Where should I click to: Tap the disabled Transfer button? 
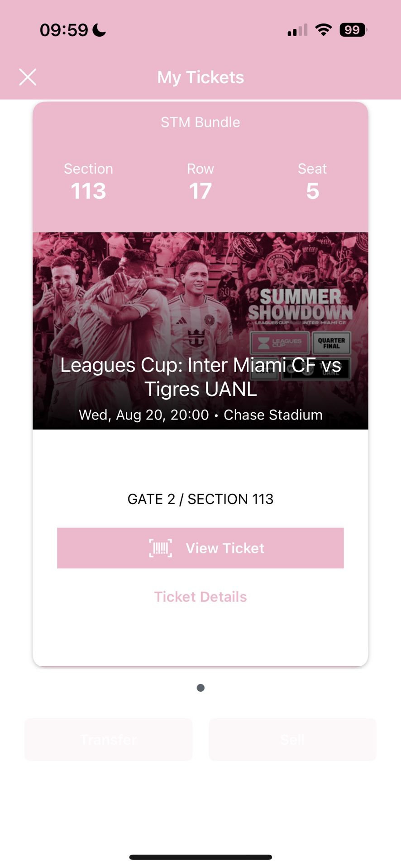click(x=108, y=739)
